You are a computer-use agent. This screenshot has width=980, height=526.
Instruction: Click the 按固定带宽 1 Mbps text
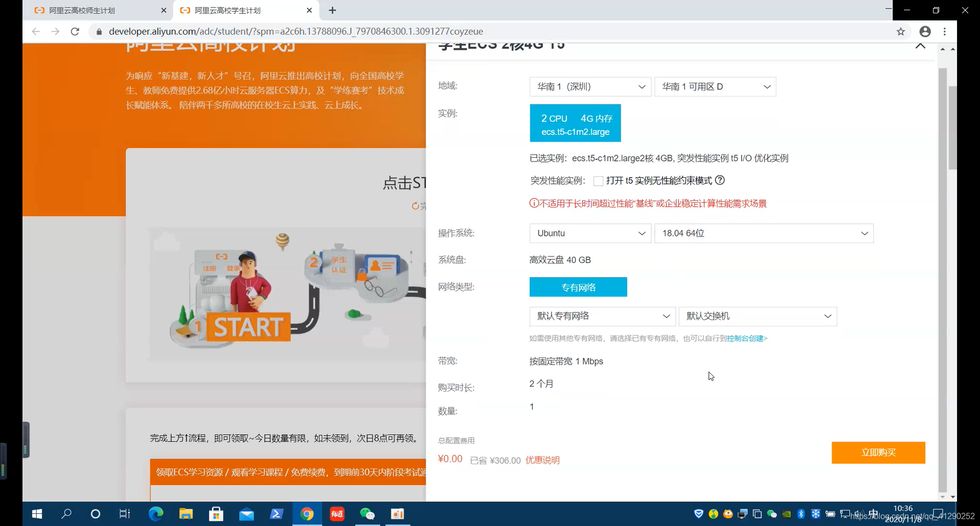tap(566, 362)
